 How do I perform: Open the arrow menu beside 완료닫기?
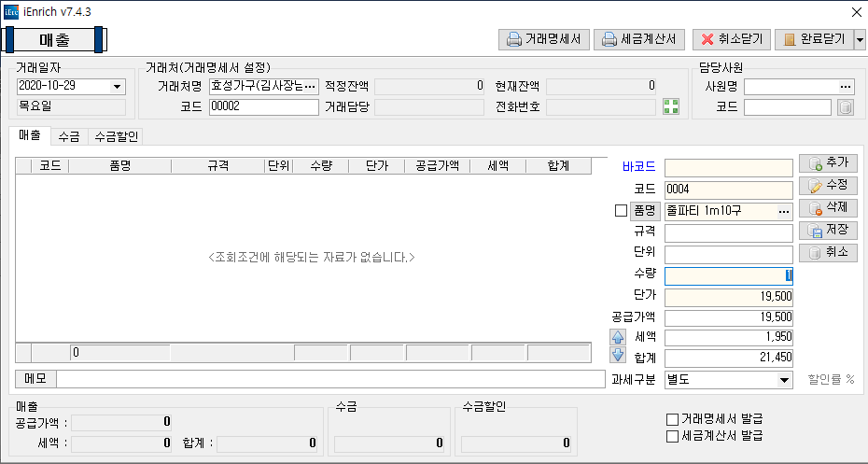[859, 39]
